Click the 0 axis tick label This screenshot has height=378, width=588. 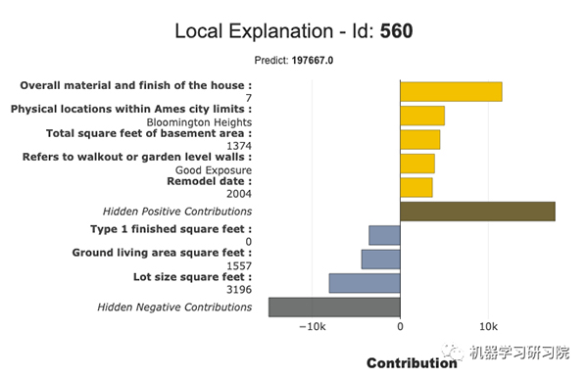tap(400, 327)
